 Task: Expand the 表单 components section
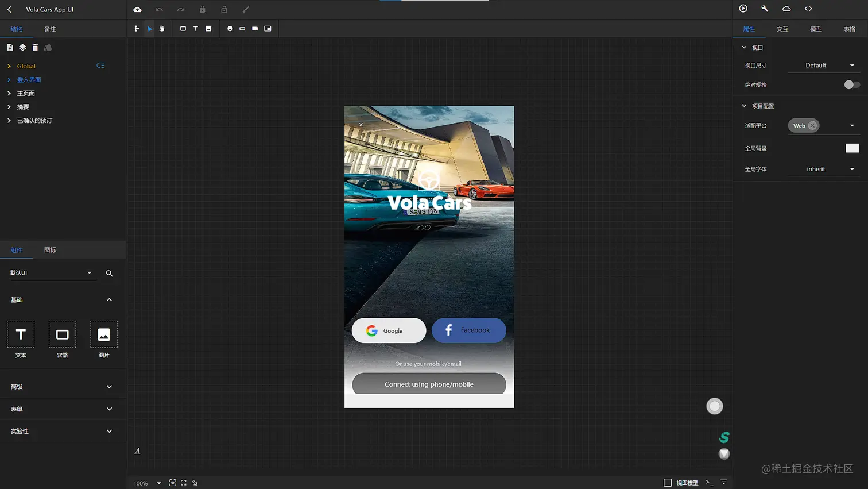point(109,409)
